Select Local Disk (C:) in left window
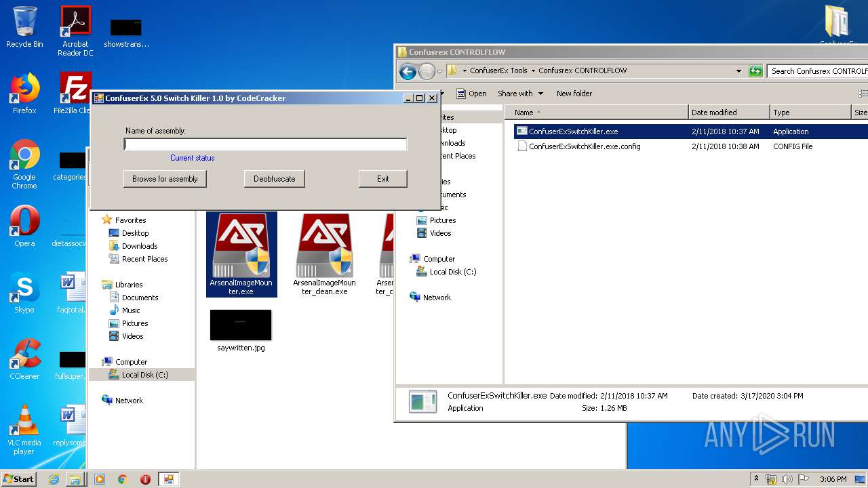868x488 pixels. (142, 375)
